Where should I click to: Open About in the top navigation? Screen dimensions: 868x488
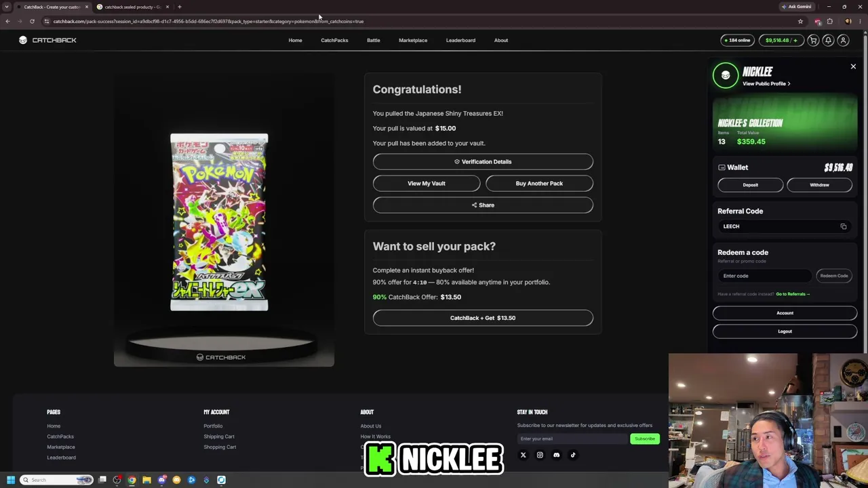(x=501, y=40)
